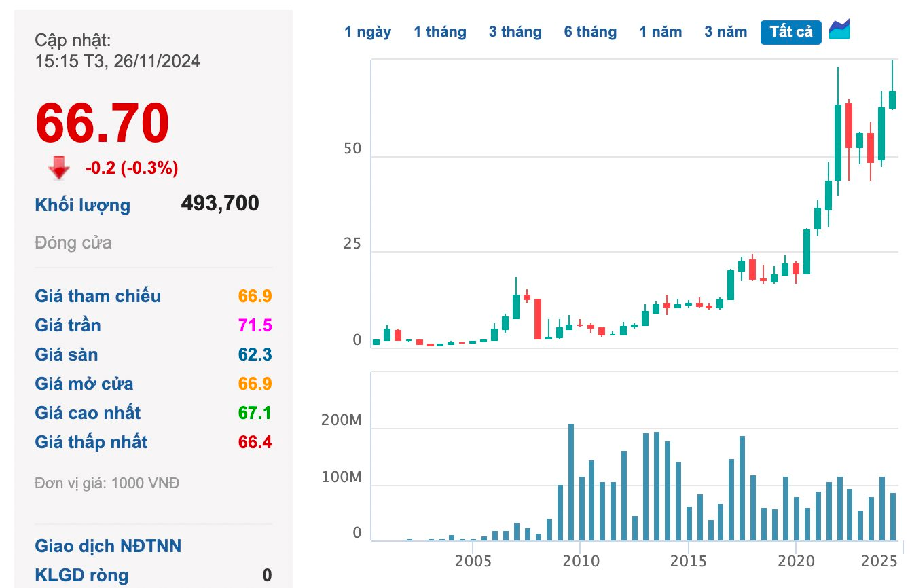Click the lowest price value 66.4
This screenshot has height=588, width=910.
click(255, 442)
